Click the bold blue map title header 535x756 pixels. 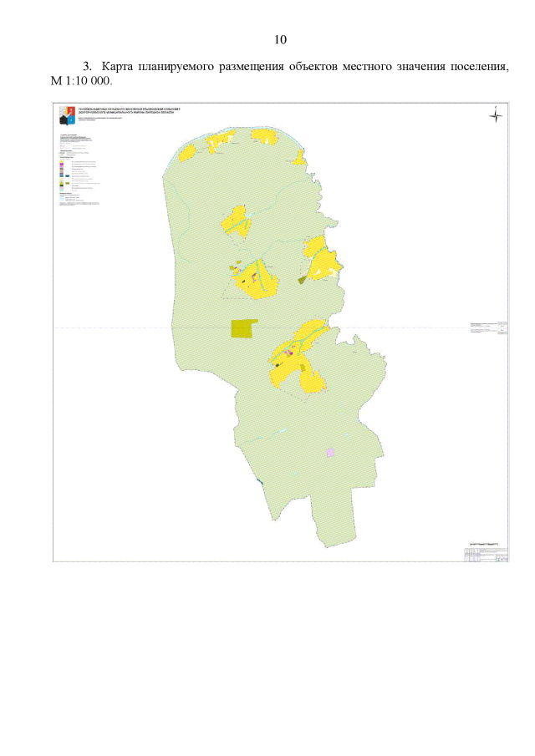[125, 110]
